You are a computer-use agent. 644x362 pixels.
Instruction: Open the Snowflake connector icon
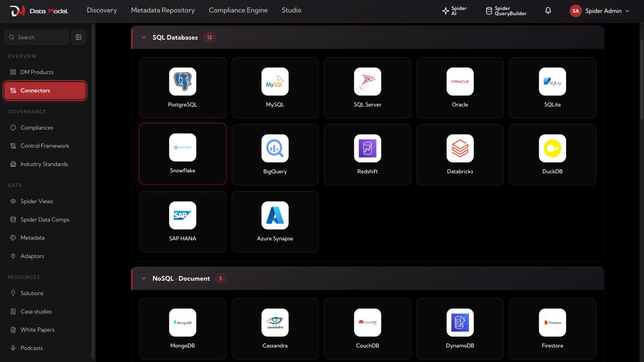(183, 147)
